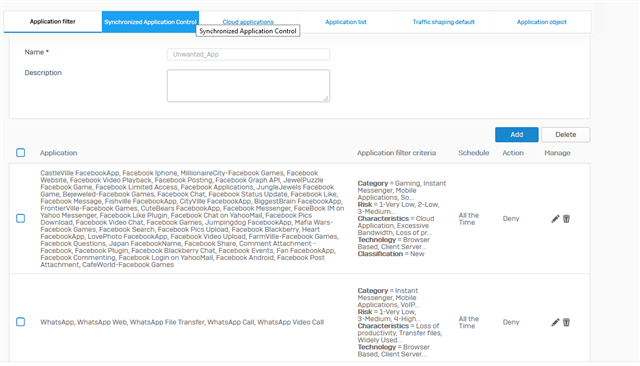Click inside the Description text area
This screenshot has width=640, height=366.
pyautogui.click(x=248, y=86)
